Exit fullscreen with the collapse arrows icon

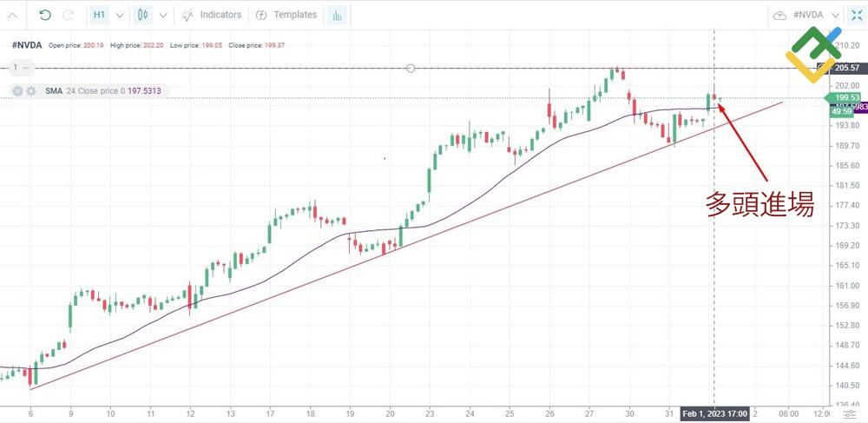coord(857,15)
